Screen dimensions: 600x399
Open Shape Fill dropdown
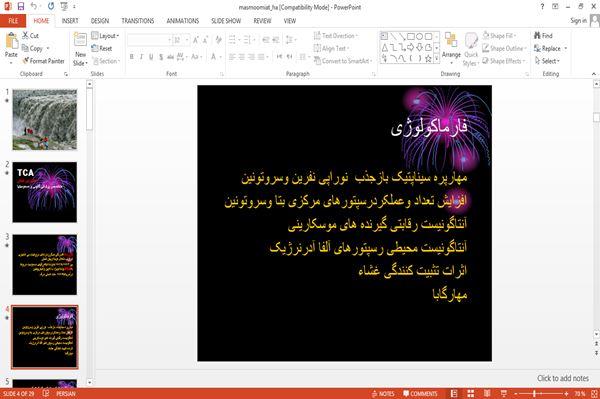point(499,36)
